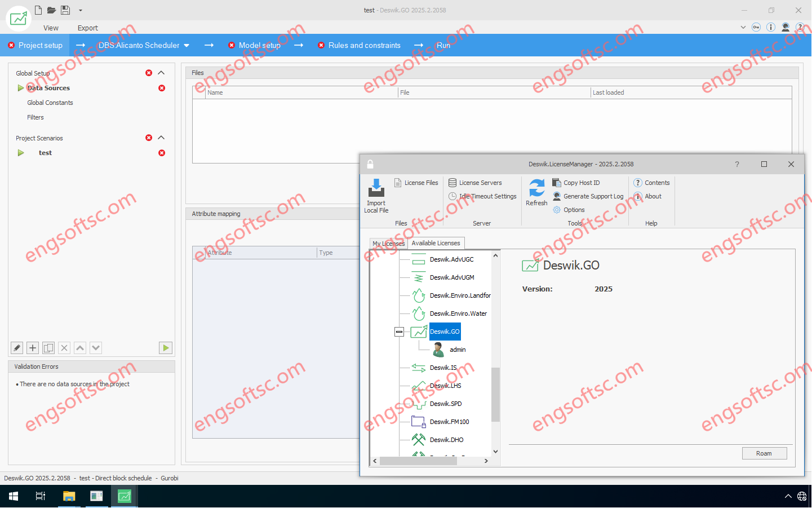Add a new scenario with plus icon

coord(33,348)
